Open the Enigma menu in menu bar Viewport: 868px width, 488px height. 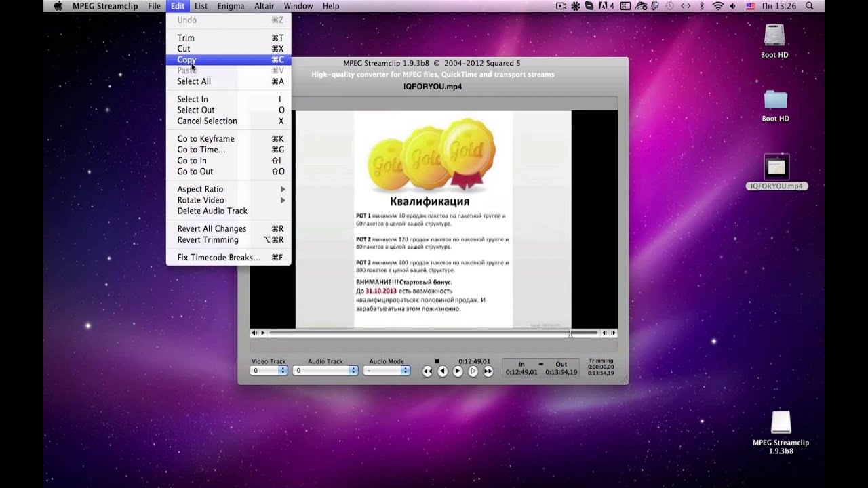[231, 6]
